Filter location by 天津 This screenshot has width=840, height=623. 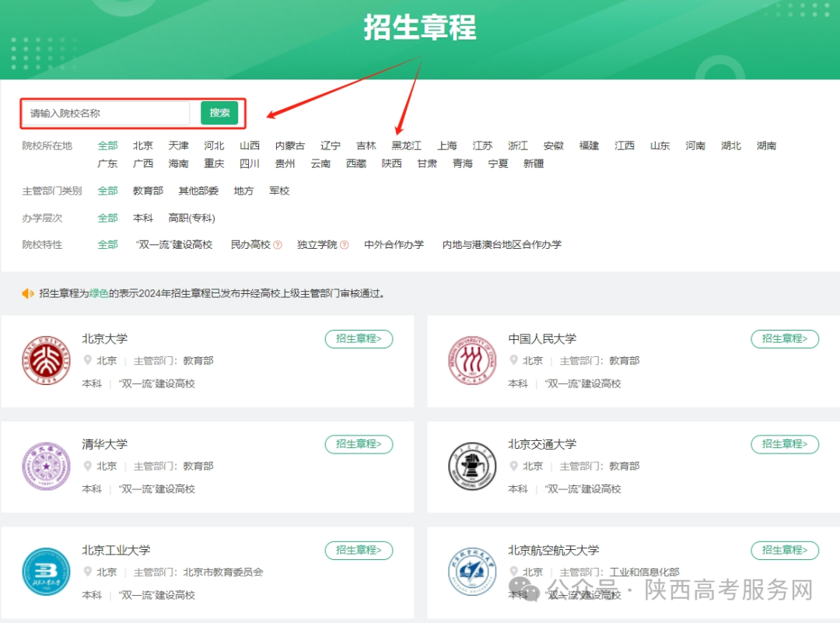click(178, 145)
